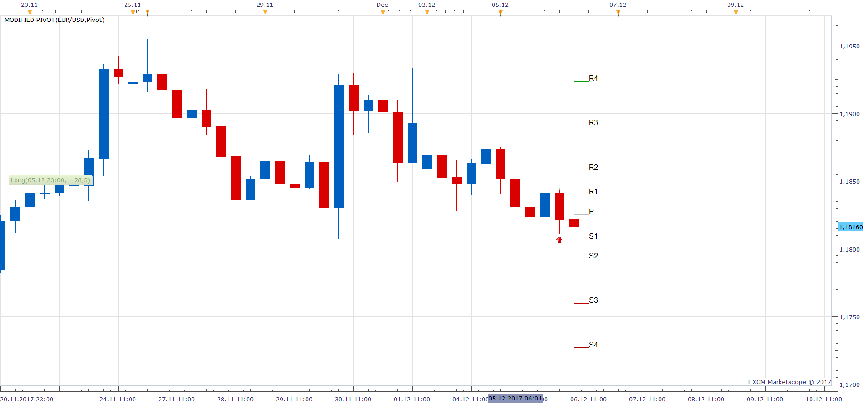
Task: Click the 01.12 11:00 time axis label
Action: click(412, 400)
